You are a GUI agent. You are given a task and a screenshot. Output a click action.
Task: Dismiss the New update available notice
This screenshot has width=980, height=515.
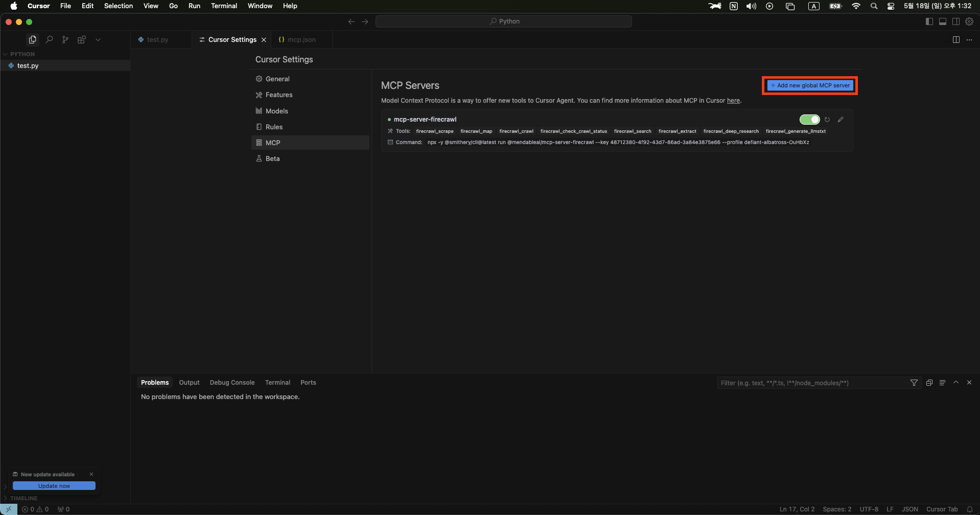(91, 474)
